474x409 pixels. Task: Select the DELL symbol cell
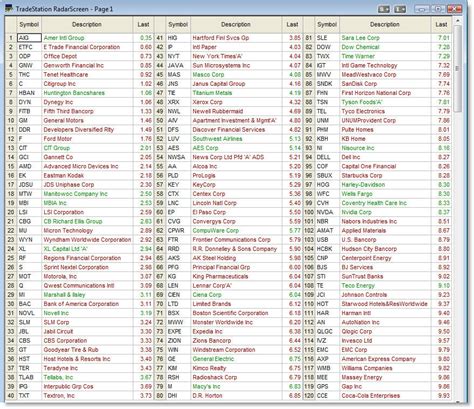327,157
